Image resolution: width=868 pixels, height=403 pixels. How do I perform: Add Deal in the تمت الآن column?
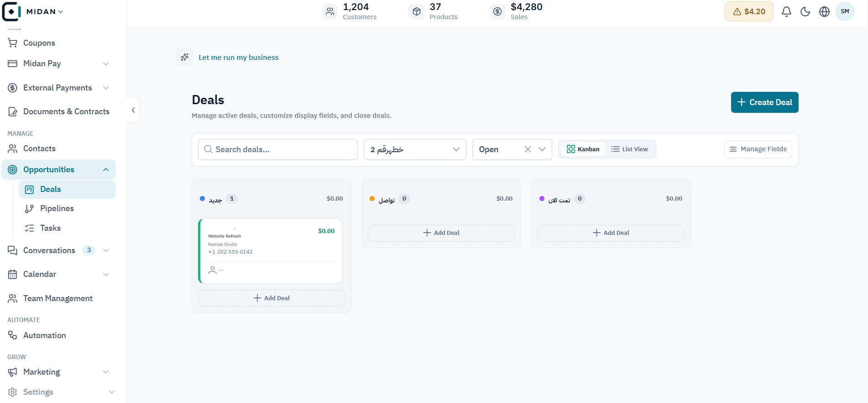[611, 233]
